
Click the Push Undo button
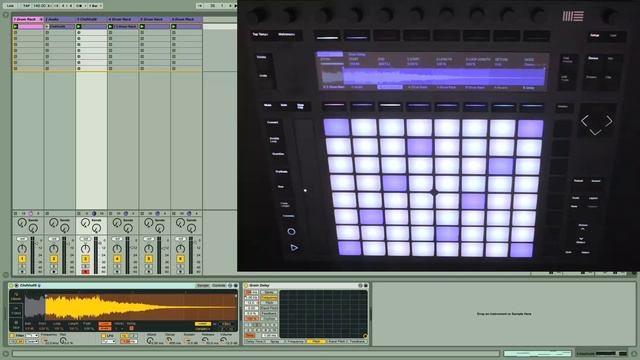tap(263, 76)
